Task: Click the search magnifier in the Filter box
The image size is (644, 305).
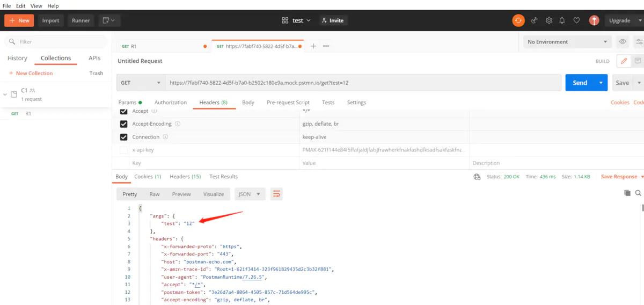Action: (13, 42)
